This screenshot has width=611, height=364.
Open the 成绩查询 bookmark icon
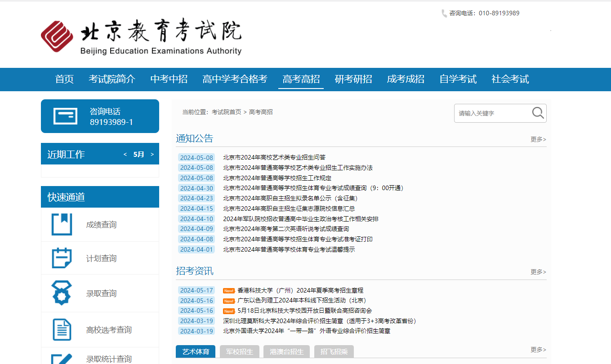[x=62, y=224]
